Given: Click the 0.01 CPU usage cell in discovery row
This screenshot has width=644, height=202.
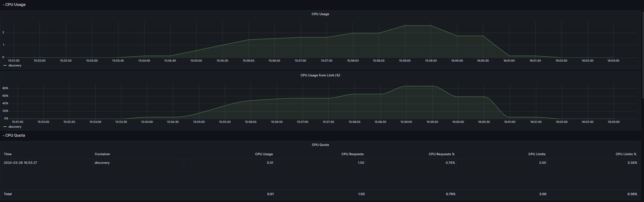Looking at the screenshot, I should pos(270,163).
